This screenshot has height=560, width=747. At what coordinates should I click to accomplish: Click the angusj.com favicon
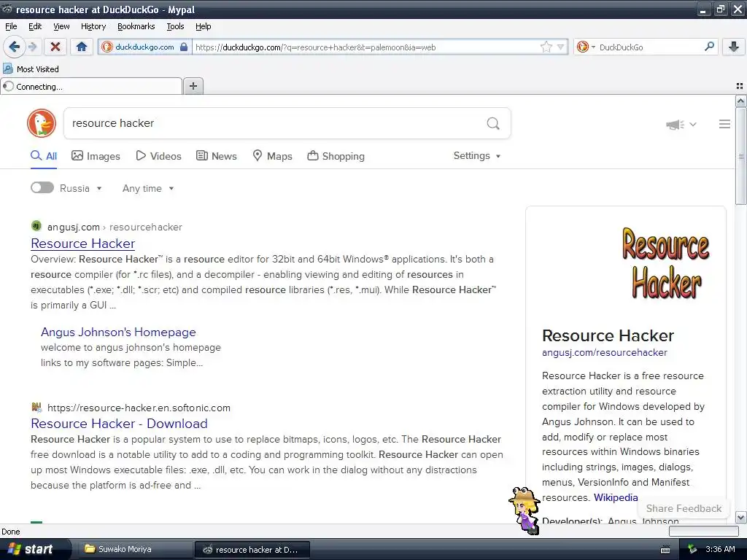point(36,226)
